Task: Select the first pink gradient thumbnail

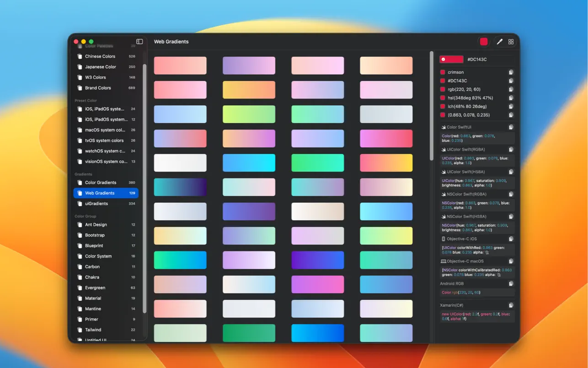Action: pos(180,65)
